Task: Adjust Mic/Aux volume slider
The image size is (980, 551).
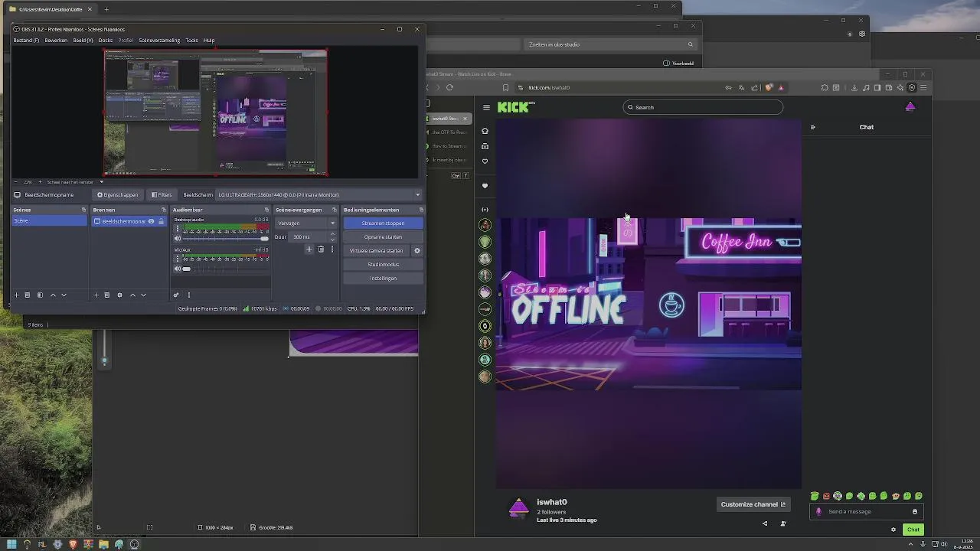Action: tap(226, 269)
